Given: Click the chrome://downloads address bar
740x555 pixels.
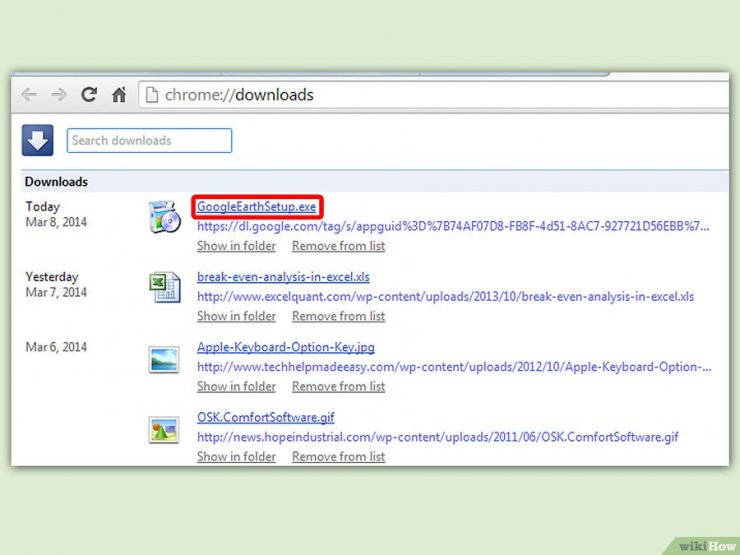Looking at the screenshot, I should click(x=433, y=95).
